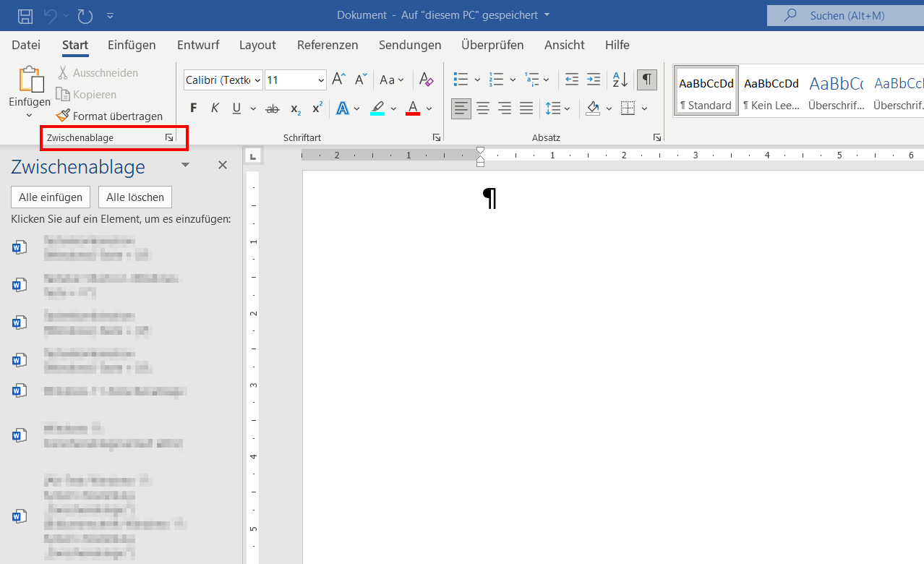Click Alle einfügen button
Screen dimensions: 924x564
pos(51,197)
